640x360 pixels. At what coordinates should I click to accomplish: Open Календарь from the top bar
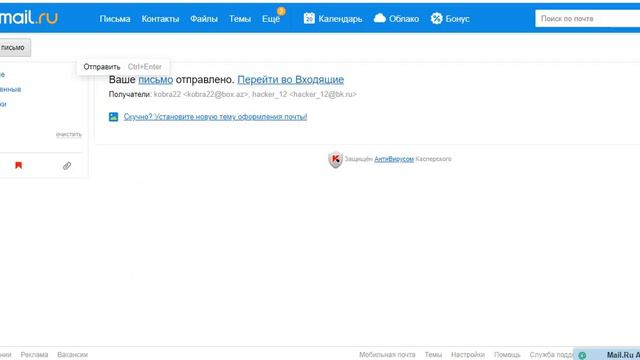[x=340, y=19]
